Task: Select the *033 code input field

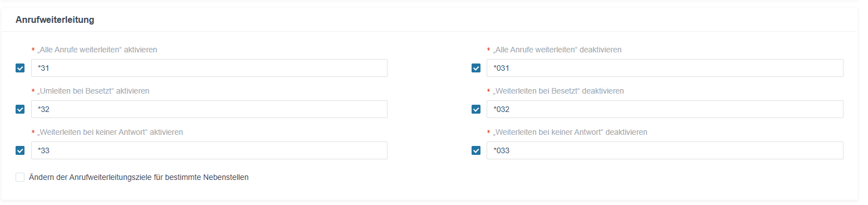Action: [x=665, y=150]
